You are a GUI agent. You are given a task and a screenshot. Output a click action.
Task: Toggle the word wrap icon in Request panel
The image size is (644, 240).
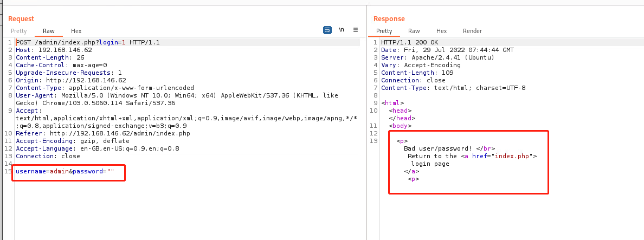pos(327,30)
